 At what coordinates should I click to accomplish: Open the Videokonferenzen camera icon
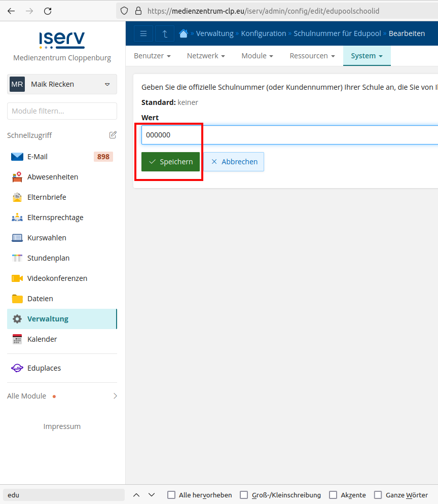click(x=17, y=278)
